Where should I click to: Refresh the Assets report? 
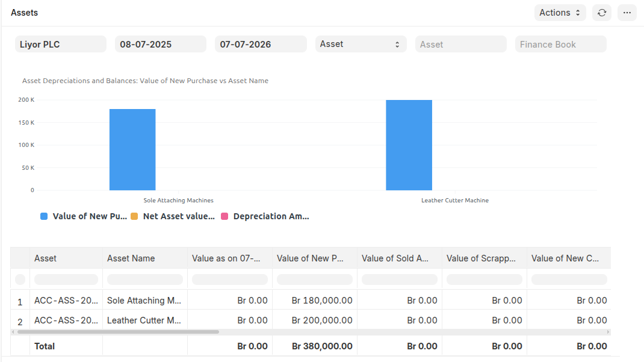[x=602, y=13]
